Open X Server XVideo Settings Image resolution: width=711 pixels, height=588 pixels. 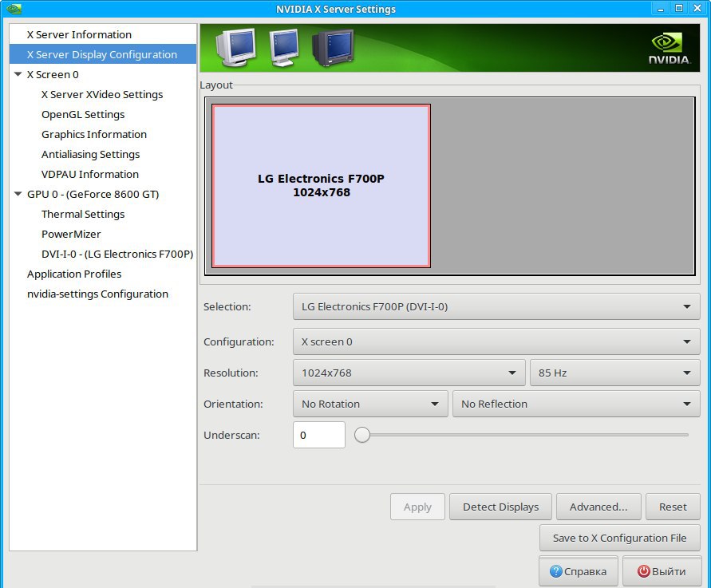pos(103,94)
